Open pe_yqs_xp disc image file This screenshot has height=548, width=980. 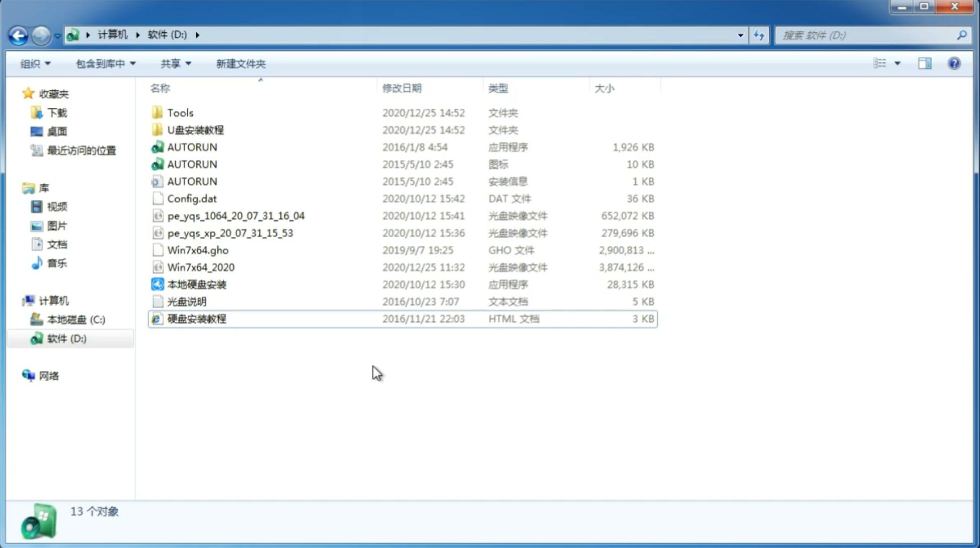pyautogui.click(x=230, y=233)
